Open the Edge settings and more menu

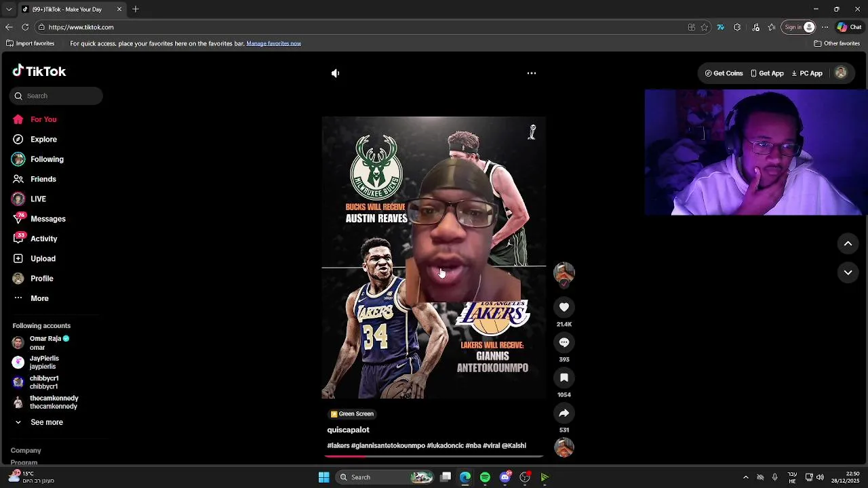tap(825, 27)
